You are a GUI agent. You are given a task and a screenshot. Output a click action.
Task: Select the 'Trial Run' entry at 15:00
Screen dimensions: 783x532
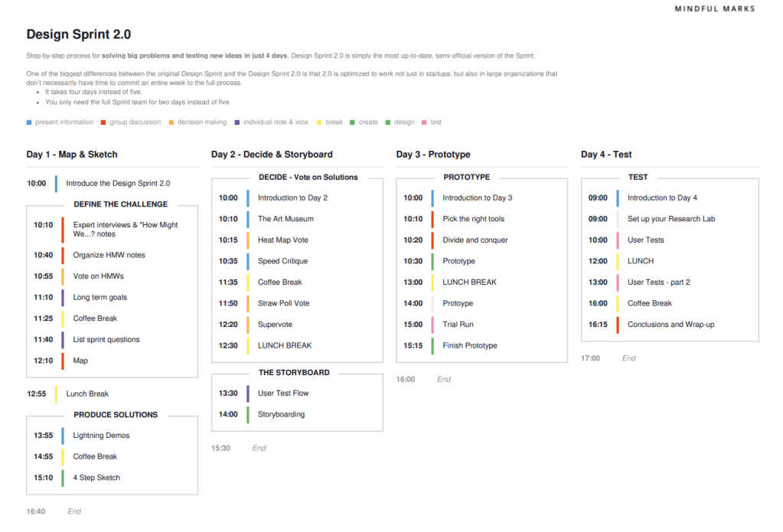[458, 325]
